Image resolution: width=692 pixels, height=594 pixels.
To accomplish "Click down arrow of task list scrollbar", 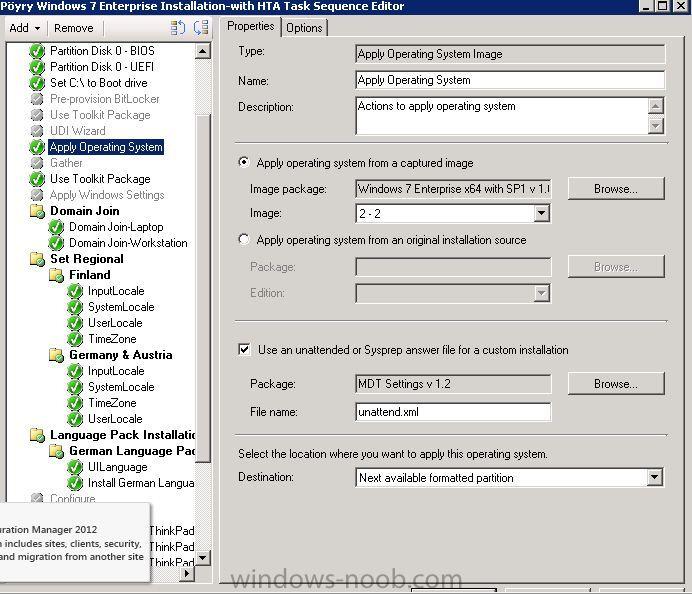I will [x=203, y=558].
